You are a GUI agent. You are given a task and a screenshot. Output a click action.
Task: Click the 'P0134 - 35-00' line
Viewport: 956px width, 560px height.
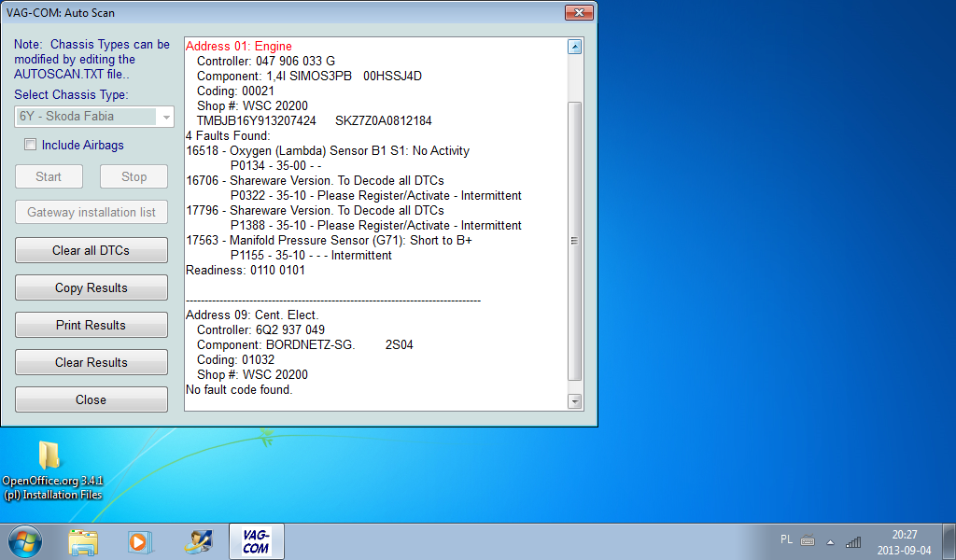(275, 166)
